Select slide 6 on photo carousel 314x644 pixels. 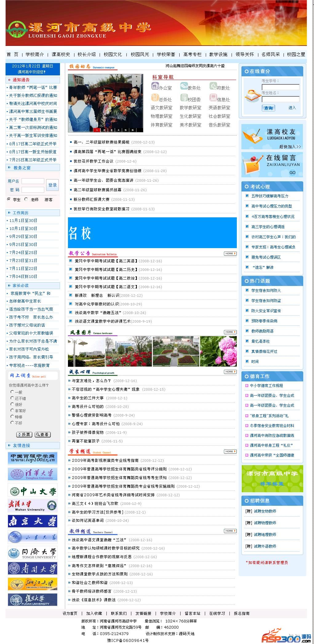point(133,130)
